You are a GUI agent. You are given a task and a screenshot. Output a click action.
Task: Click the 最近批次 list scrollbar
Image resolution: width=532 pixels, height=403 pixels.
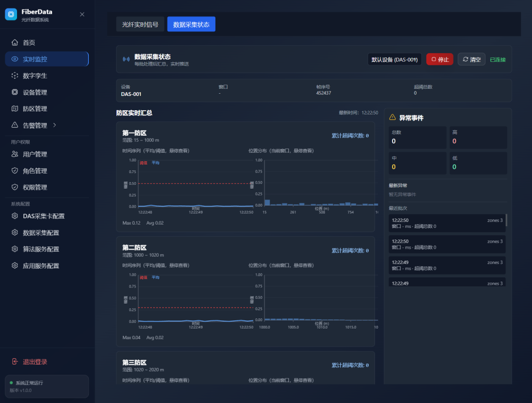point(506,220)
